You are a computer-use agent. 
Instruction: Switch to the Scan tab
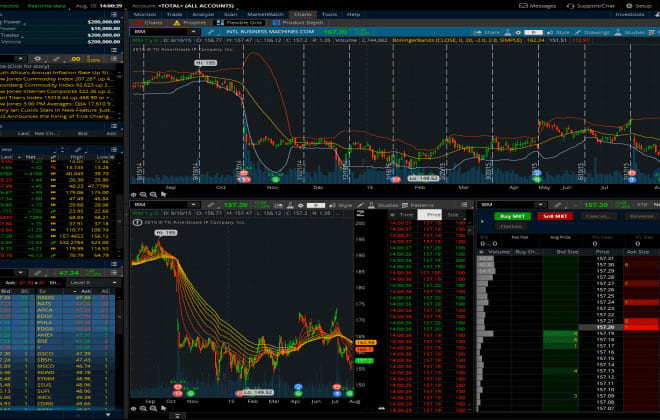[x=231, y=14]
